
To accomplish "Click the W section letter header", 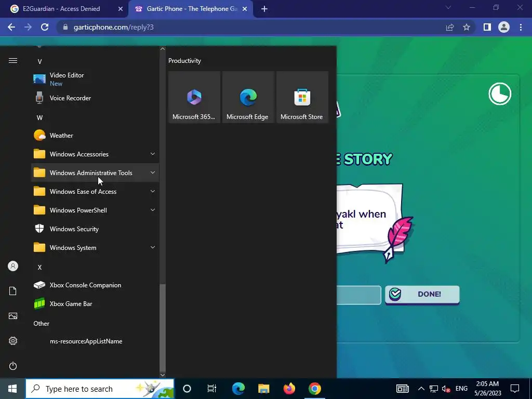I will 39,118.
